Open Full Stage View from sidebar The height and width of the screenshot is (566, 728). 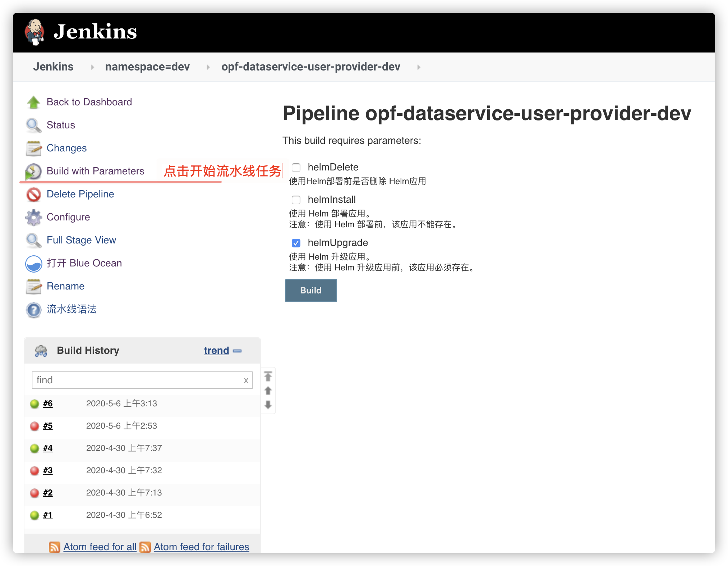click(x=81, y=240)
